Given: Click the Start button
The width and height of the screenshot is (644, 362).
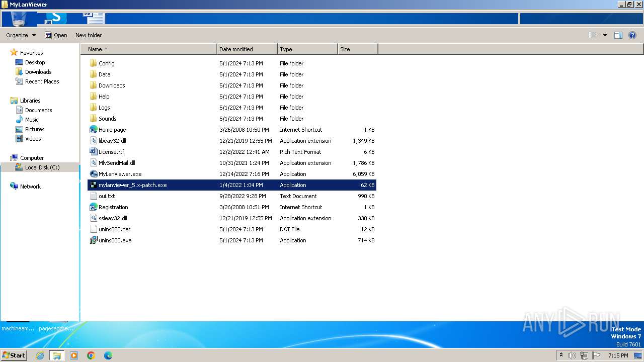Looking at the screenshot, I should pos(14,355).
